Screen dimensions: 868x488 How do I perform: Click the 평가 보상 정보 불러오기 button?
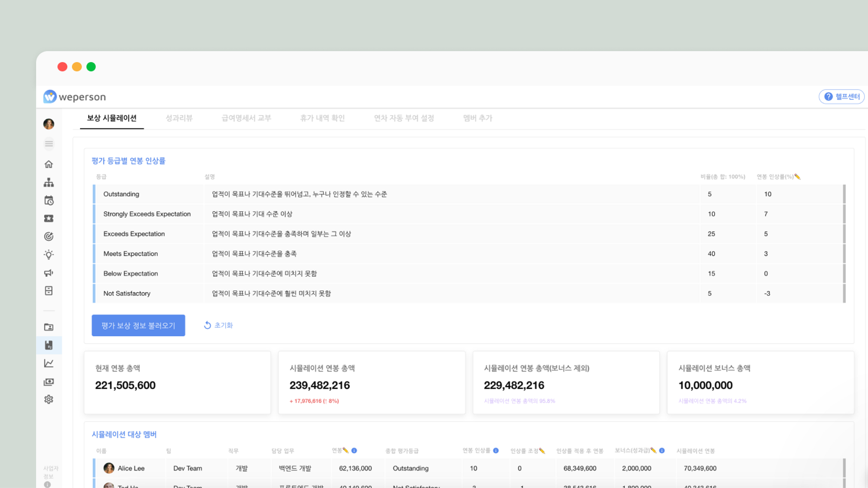(x=138, y=325)
